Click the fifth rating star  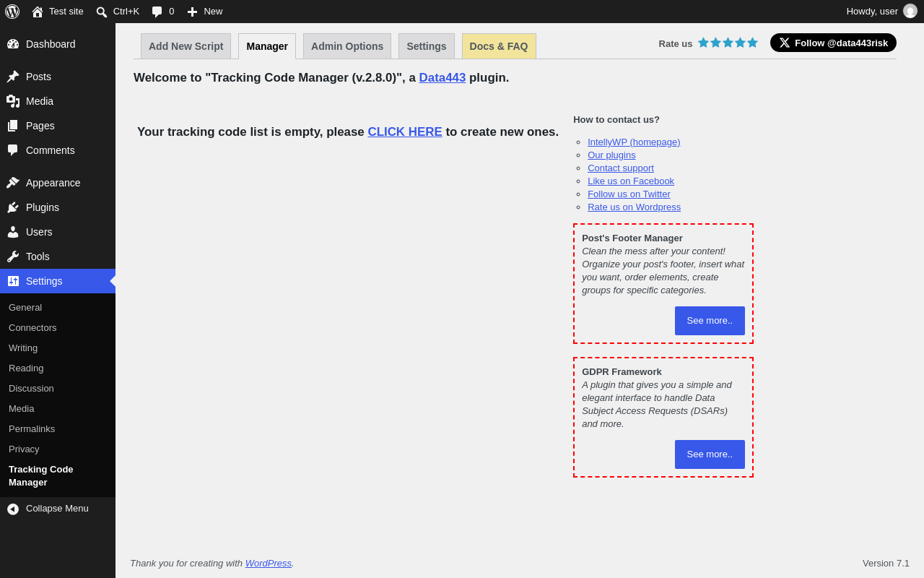[x=752, y=43]
